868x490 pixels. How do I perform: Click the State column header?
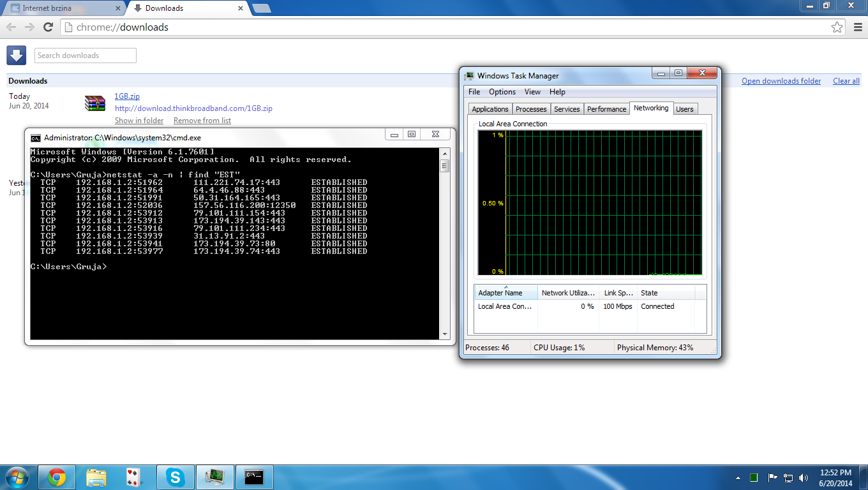point(666,293)
